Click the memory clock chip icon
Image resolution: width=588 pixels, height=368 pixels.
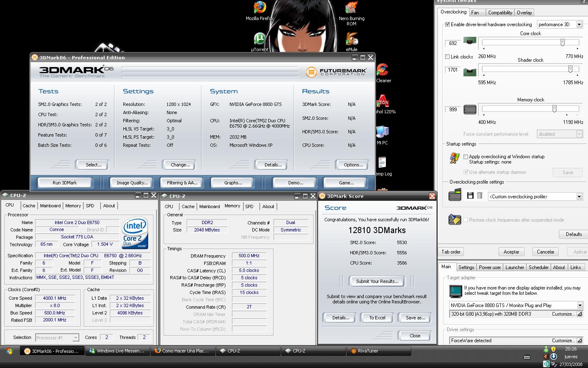click(470, 110)
